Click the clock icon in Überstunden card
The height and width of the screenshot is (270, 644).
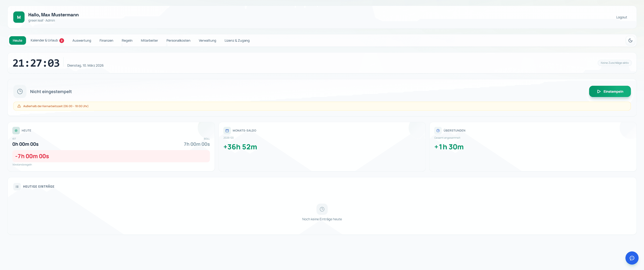click(x=438, y=130)
